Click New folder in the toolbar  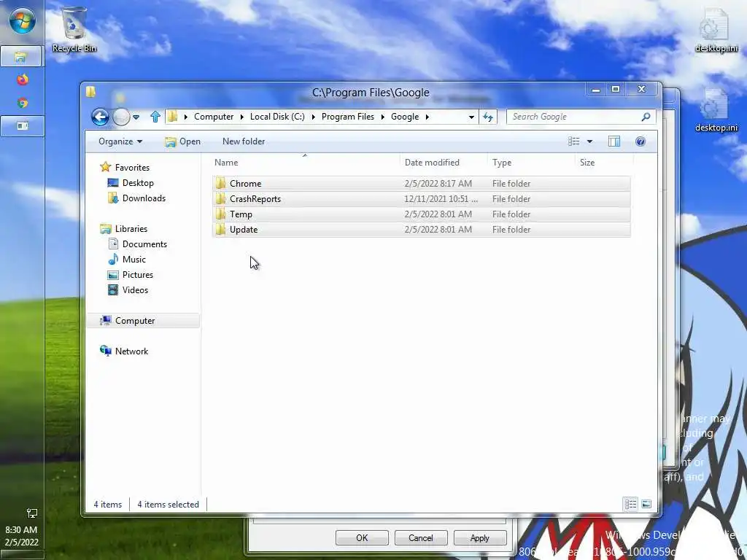(244, 141)
